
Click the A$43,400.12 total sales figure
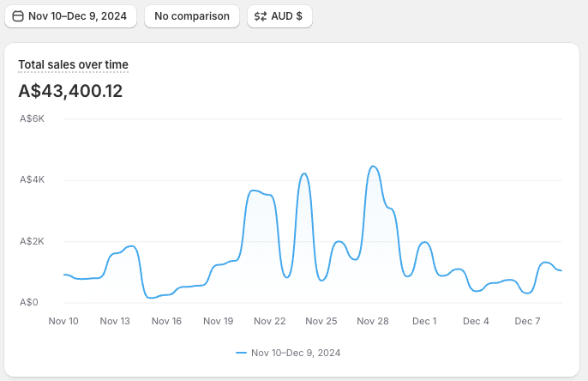point(70,90)
